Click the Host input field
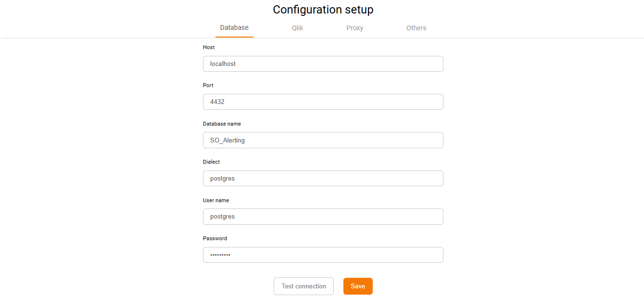 pos(323,64)
